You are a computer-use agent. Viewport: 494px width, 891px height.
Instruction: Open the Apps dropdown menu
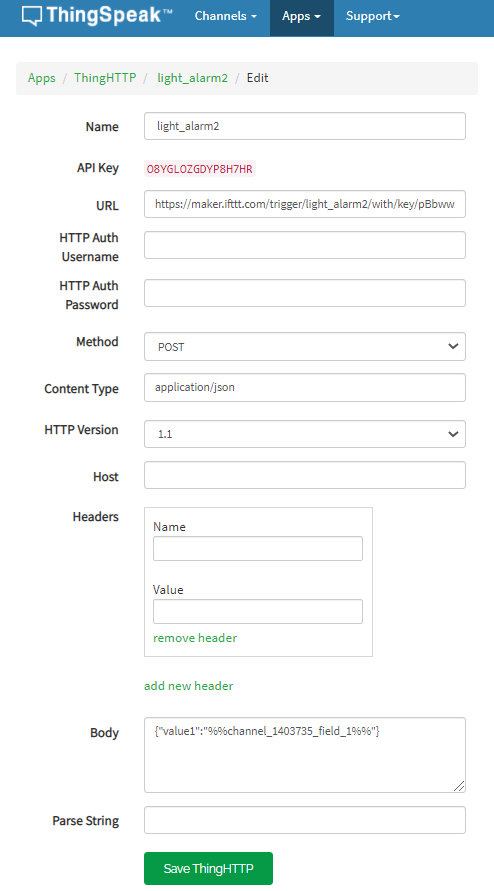pos(301,16)
